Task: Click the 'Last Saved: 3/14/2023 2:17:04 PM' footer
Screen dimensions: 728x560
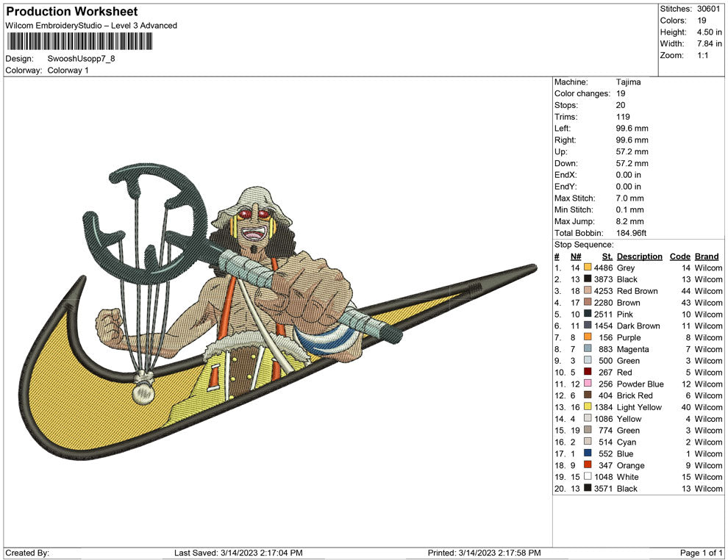Action: click(238, 553)
